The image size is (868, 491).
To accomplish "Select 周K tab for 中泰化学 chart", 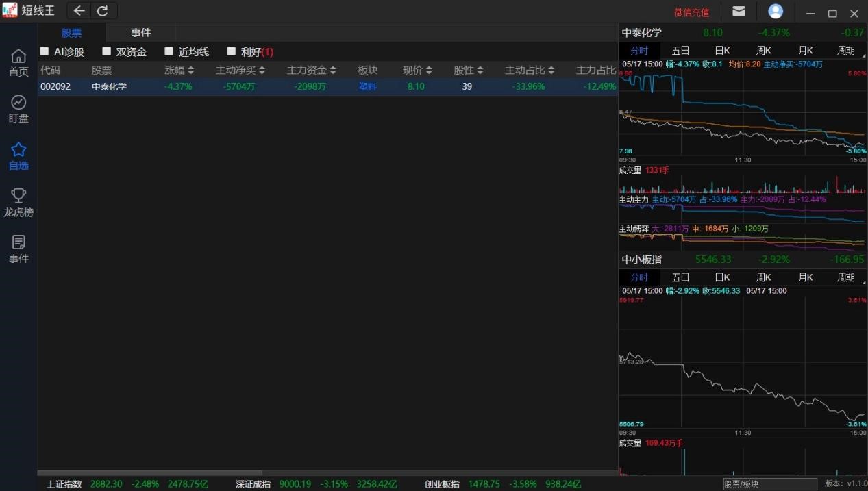I will (x=763, y=50).
